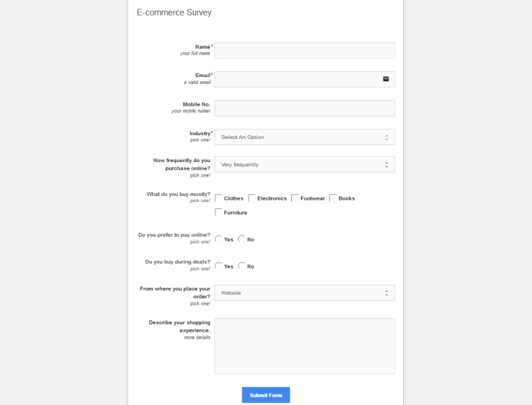
Task: Select No for paying online
Action: pos(242,238)
